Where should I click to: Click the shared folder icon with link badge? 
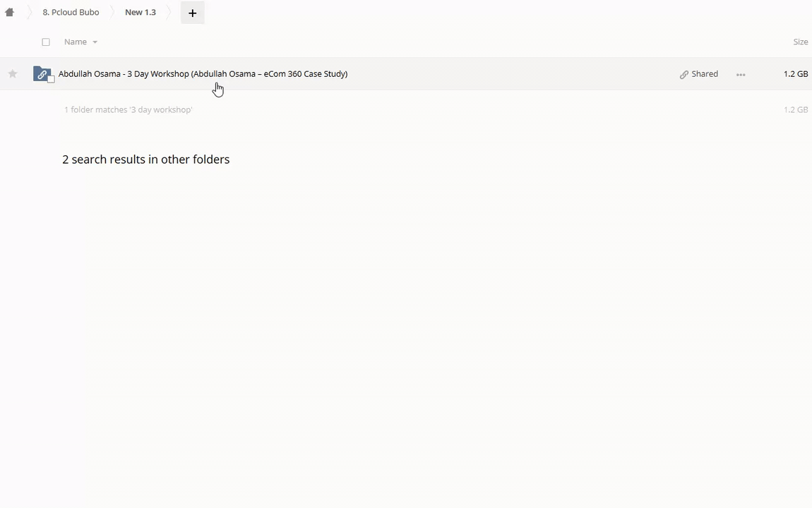point(42,74)
